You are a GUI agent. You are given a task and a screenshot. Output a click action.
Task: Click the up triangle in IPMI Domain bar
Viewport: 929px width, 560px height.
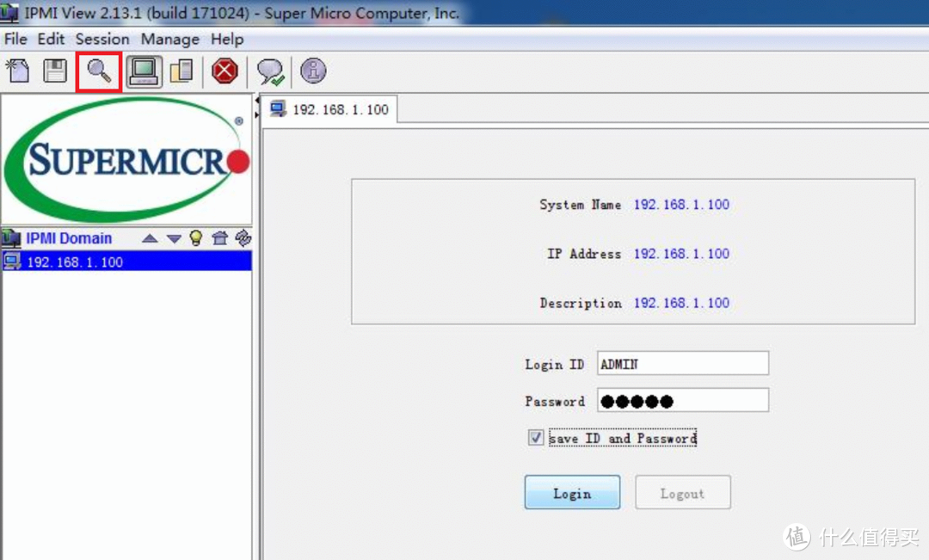point(150,238)
